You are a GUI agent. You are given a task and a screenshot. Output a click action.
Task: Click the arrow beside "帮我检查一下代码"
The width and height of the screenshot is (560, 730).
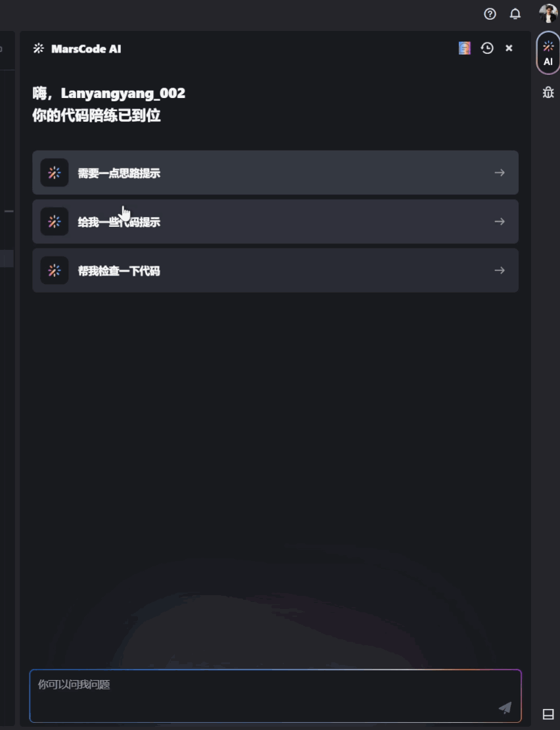pos(500,270)
